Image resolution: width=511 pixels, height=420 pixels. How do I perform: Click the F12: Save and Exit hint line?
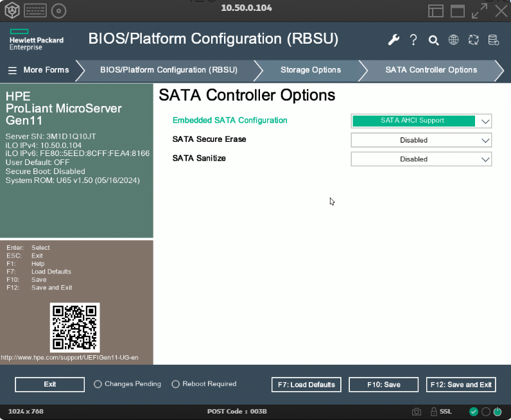tap(39, 288)
